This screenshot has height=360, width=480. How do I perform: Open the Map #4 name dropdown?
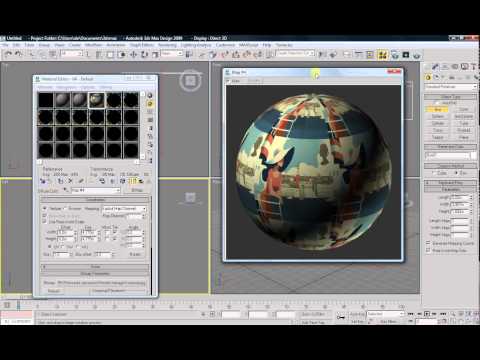[x=96, y=190]
